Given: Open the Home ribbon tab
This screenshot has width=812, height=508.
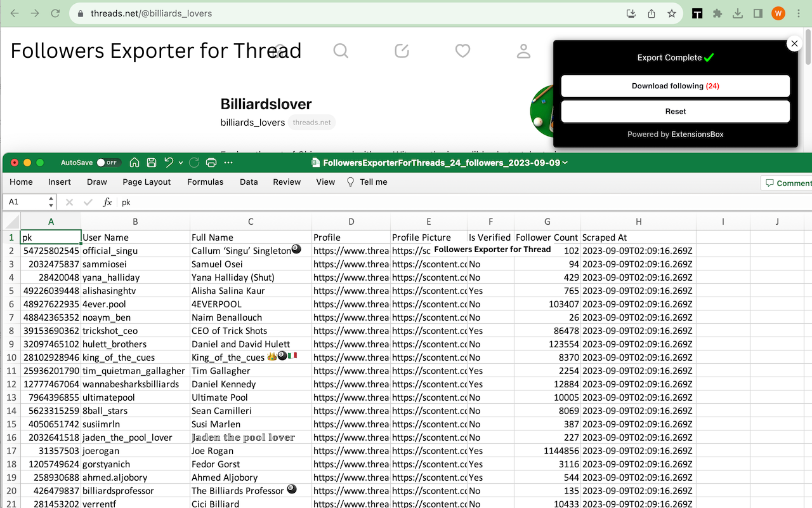Looking at the screenshot, I should [21, 182].
